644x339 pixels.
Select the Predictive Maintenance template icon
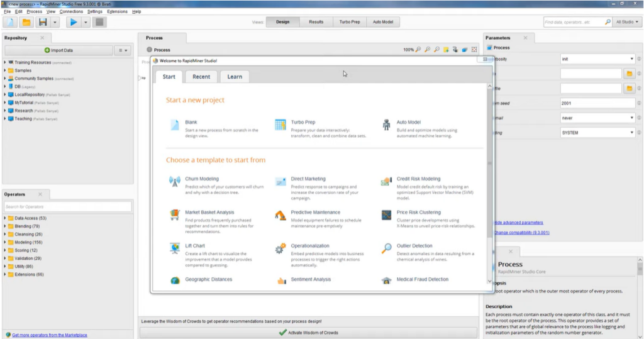[x=280, y=215]
